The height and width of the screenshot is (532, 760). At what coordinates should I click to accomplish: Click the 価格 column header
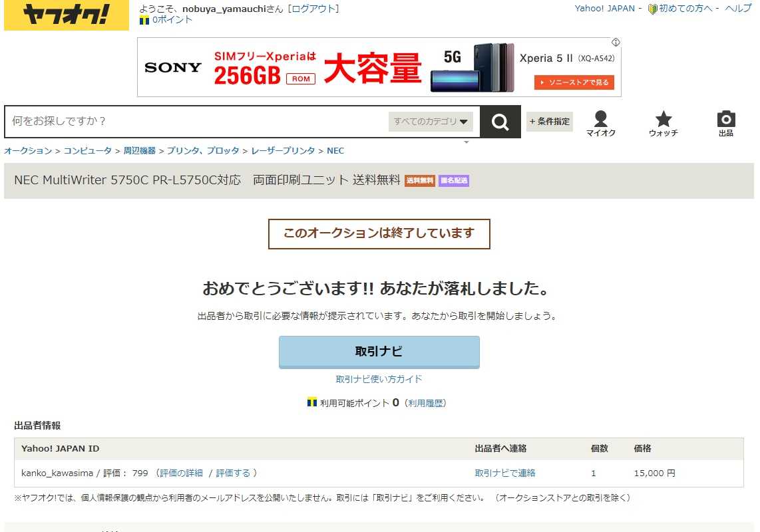(x=643, y=448)
